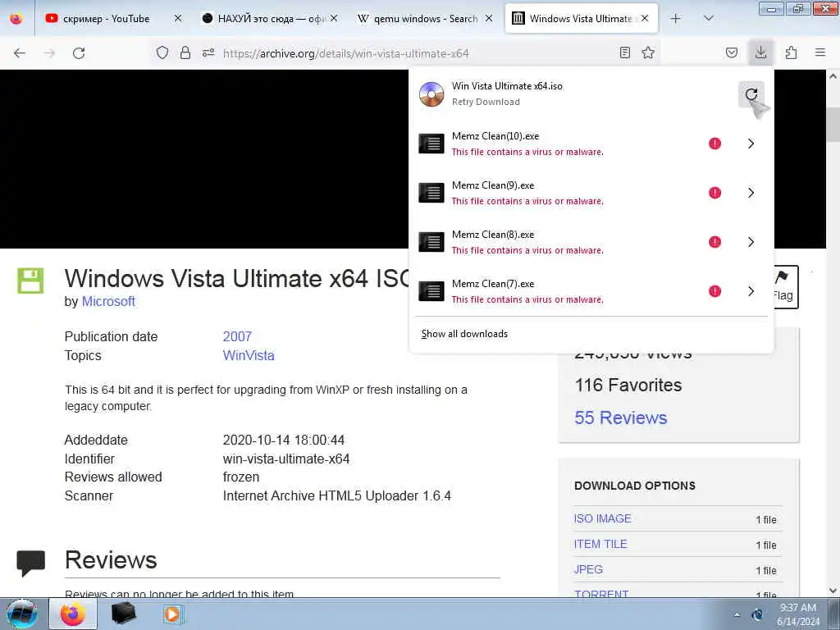Click the Firefox icon left of tabs
Viewport: 840px width, 630px height.
[16, 19]
